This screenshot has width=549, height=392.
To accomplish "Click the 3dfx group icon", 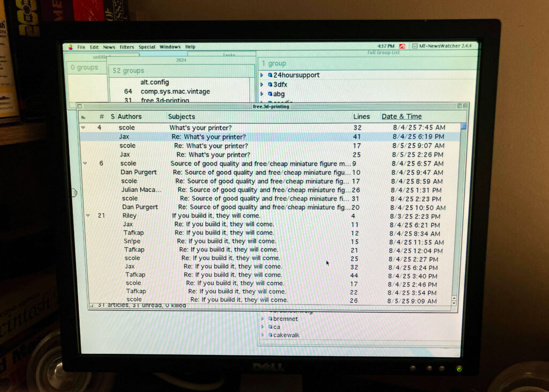I will tap(270, 84).
